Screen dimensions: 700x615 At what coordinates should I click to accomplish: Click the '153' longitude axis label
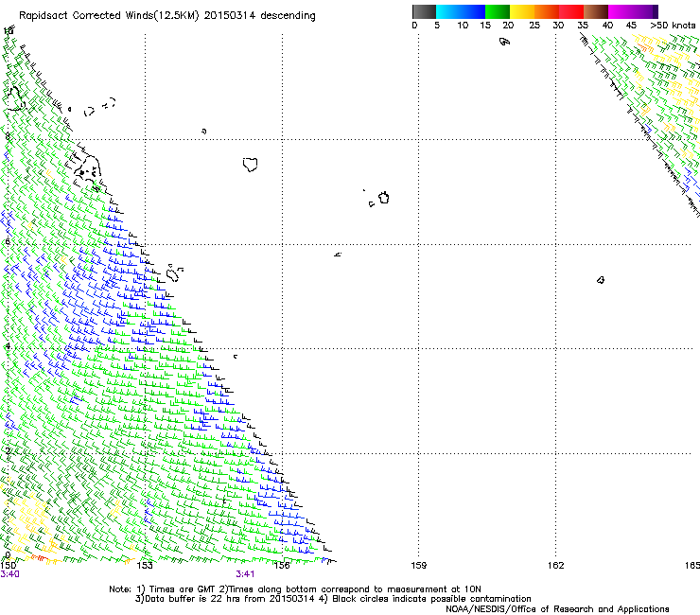(x=145, y=566)
